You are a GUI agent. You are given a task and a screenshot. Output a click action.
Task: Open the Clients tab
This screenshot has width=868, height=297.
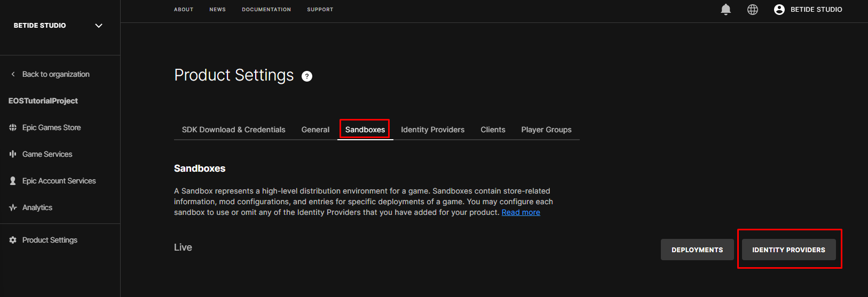pos(493,130)
